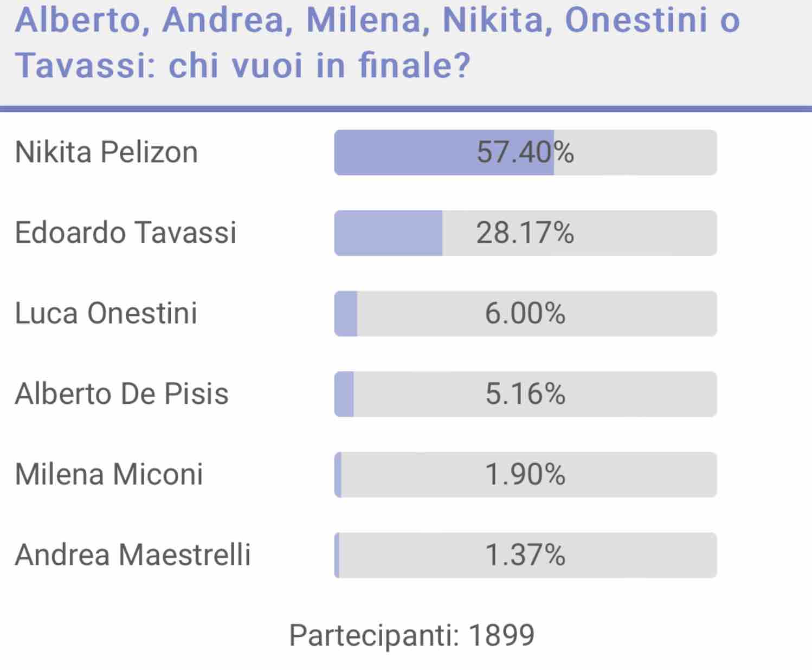Select Nikita Pelizon name label
The height and width of the screenshot is (670, 812).
(106, 152)
